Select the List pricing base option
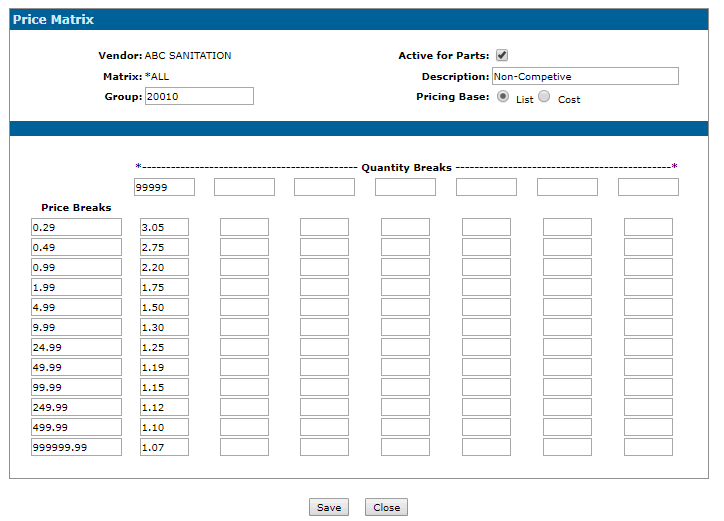Screen dimensions: 724x521 502,97
